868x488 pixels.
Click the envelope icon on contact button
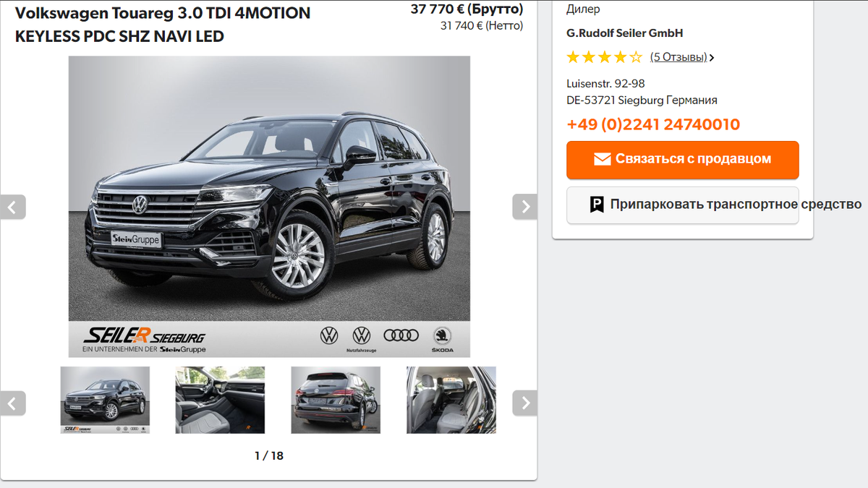pos(603,159)
